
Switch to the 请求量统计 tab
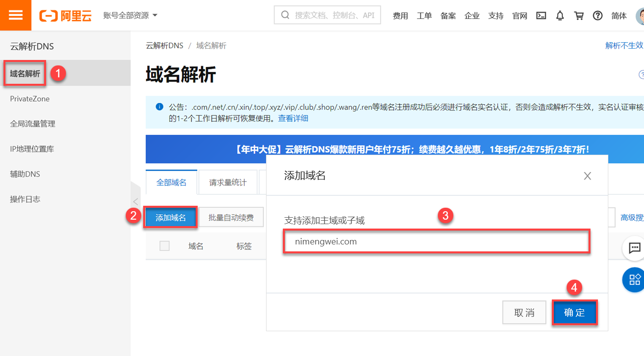[x=228, y=182]
